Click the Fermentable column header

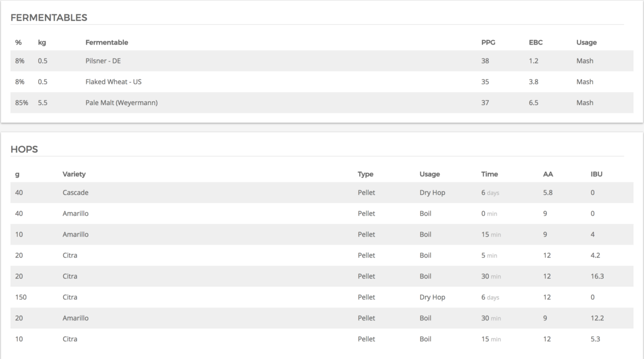[x=107, y=42]
